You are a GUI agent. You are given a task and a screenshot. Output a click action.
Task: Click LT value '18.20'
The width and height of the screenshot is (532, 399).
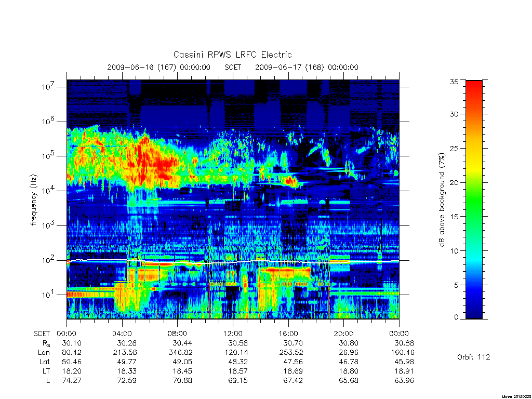[72, 371]
